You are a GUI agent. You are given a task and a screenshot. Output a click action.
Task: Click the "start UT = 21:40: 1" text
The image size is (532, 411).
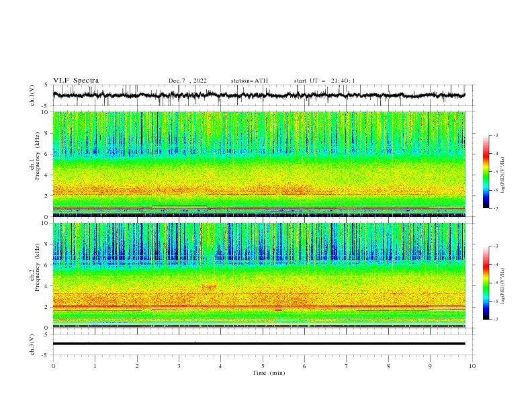pyautogui.click(x=324, y=81)
